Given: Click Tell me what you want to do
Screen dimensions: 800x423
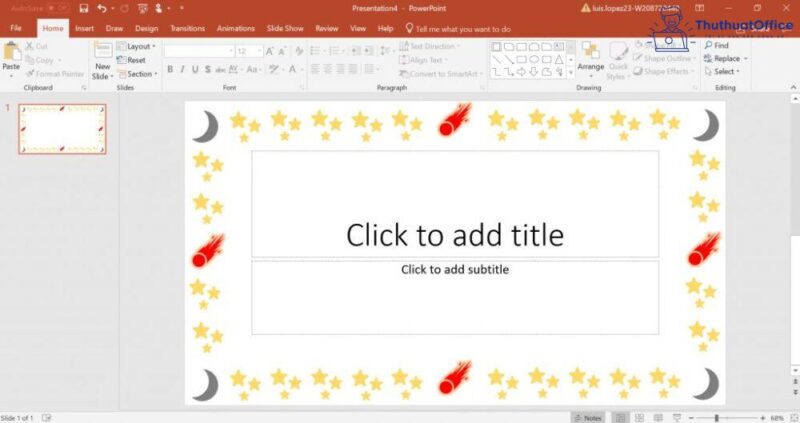Looking at the screenshot, I should (458, 29).
